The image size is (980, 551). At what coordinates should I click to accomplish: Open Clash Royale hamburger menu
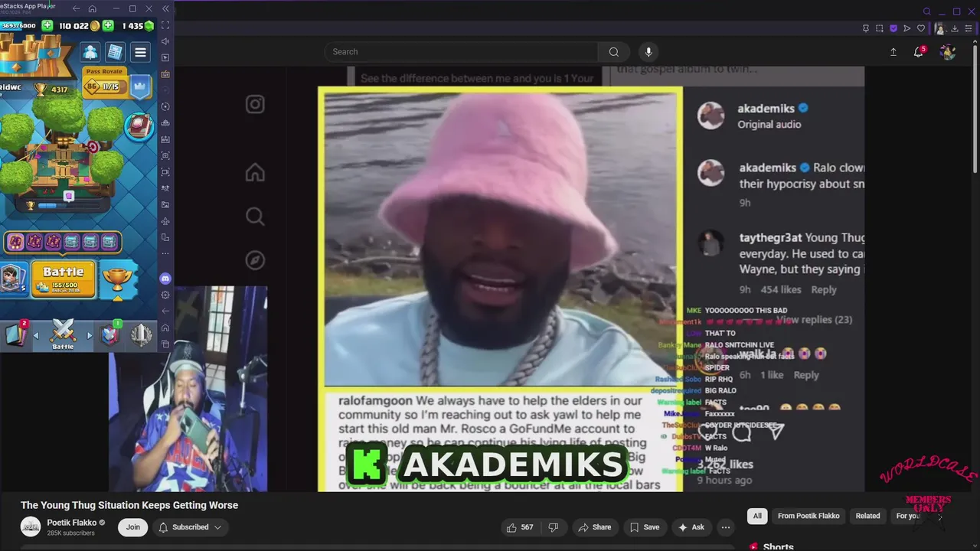140,52
